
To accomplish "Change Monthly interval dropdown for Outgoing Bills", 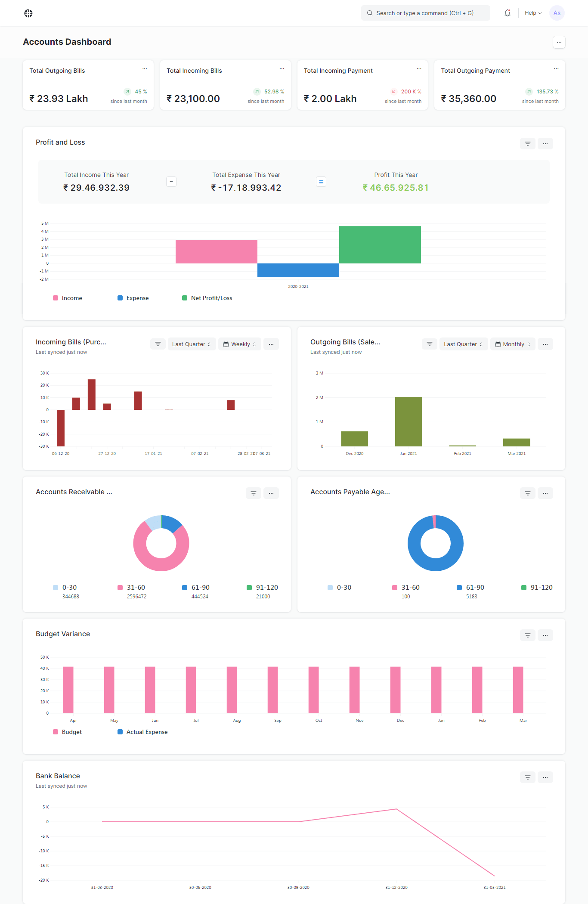I will 513,344.
